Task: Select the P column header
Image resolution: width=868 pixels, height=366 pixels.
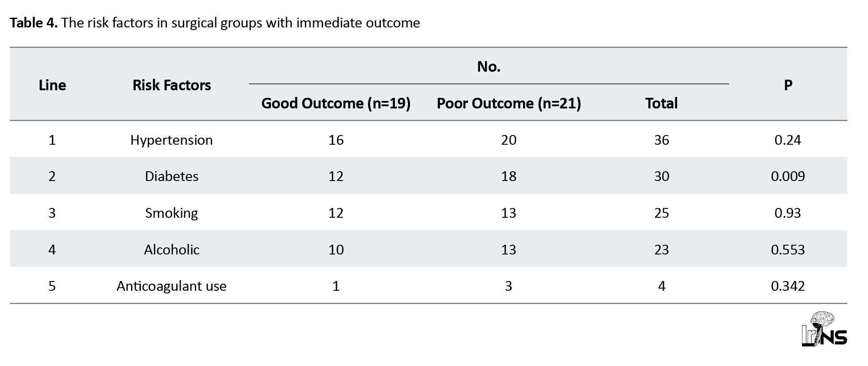Action: coord(788,85)
